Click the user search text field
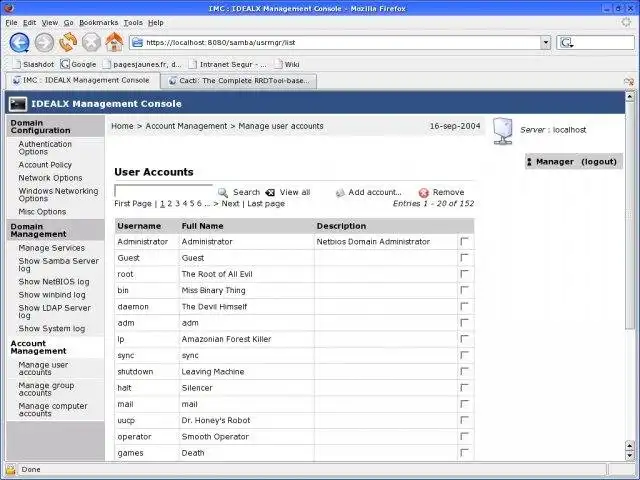Viewport: 640px width, 480px height. pyautogui.click(x=163, y=190)
